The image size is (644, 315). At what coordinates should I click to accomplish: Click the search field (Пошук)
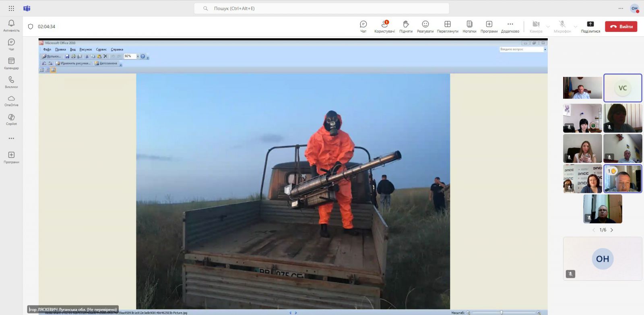coord(321,8)
